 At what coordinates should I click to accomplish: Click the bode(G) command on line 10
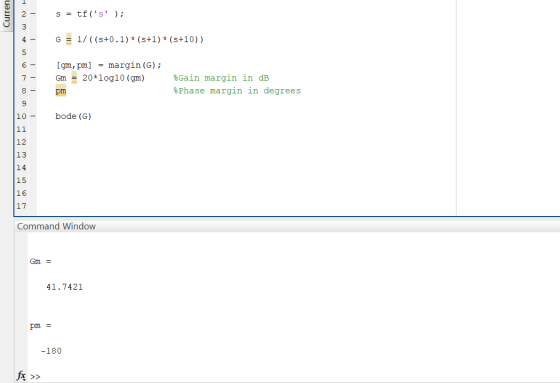click(x=74, y=116)
